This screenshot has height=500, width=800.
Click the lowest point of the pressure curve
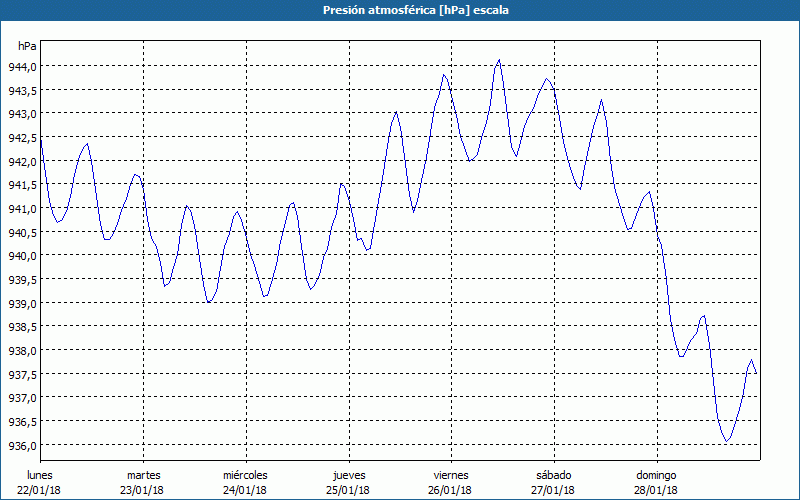tap(727, 440)
